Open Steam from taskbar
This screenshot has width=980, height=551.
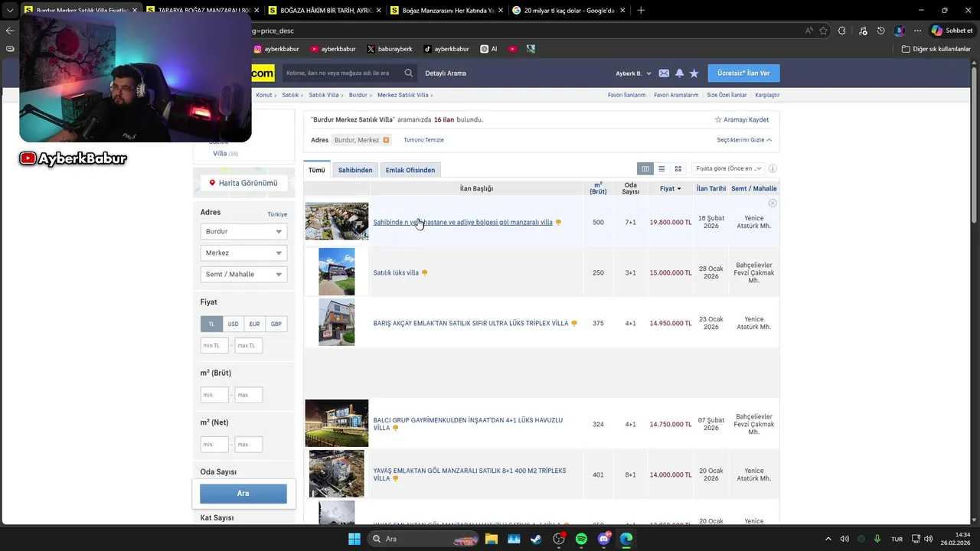click(x=536, y=539)
